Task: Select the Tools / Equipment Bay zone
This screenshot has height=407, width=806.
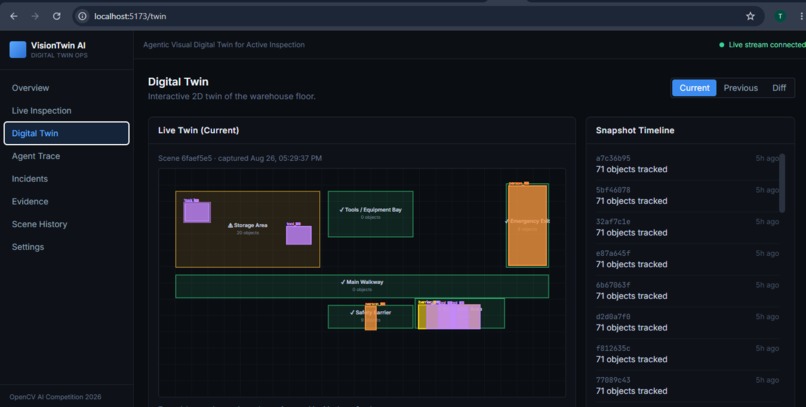Action: click(x=370, y=214)
